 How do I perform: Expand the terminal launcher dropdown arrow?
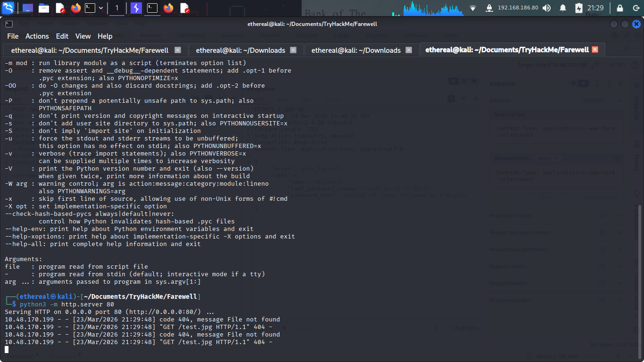click(100, 8)
